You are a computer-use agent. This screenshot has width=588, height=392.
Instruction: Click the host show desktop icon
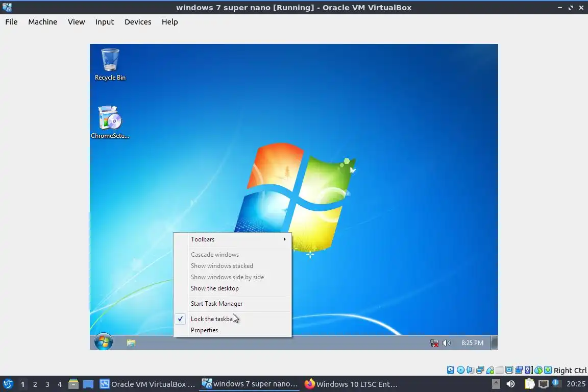(x=88, y=384)
